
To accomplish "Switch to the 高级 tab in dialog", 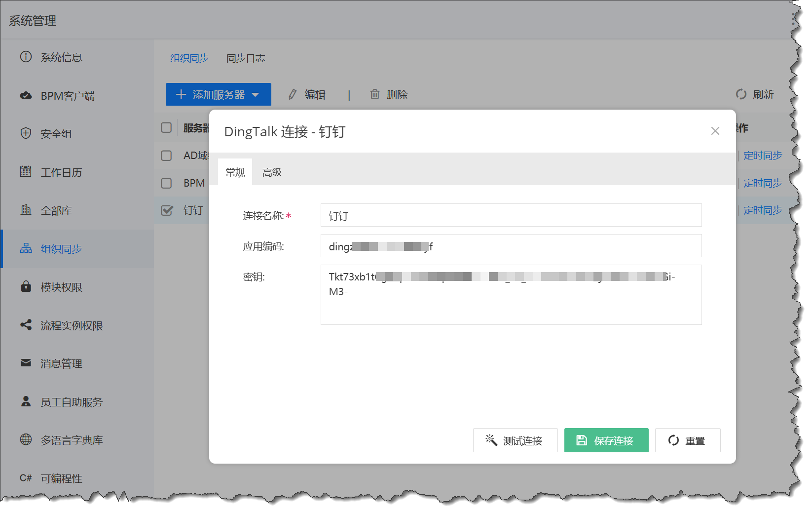I will click(x=272, y=172).
